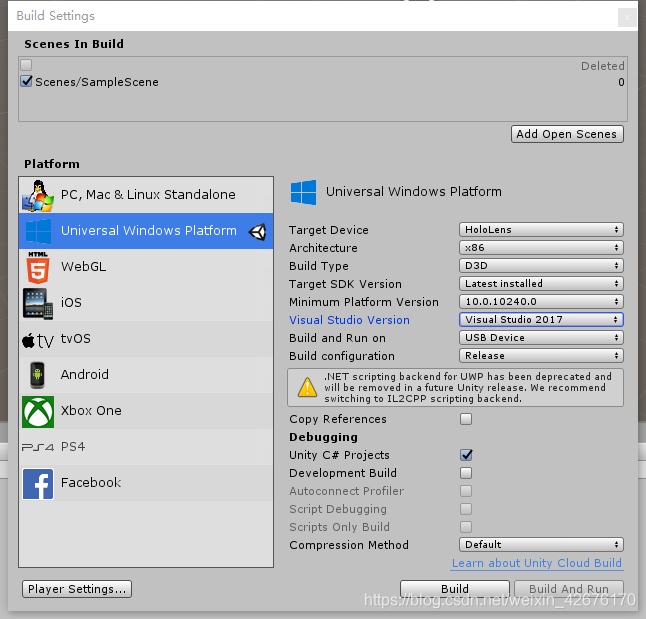Click the Add Open Scenes button
The height and width of the screenshot is (619, 646).
tap(567, 134)
